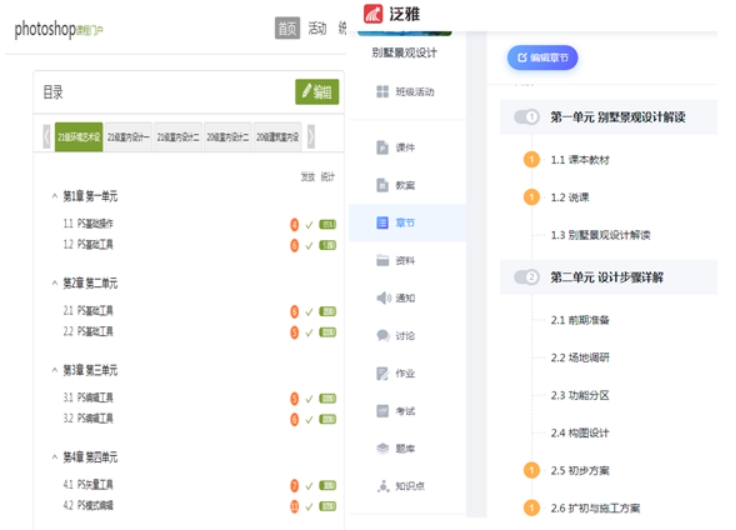Viewport: 736px width, 530px height.
Task: Collapse 第4章 第四单元 chapter
Action: click(54, 457)
